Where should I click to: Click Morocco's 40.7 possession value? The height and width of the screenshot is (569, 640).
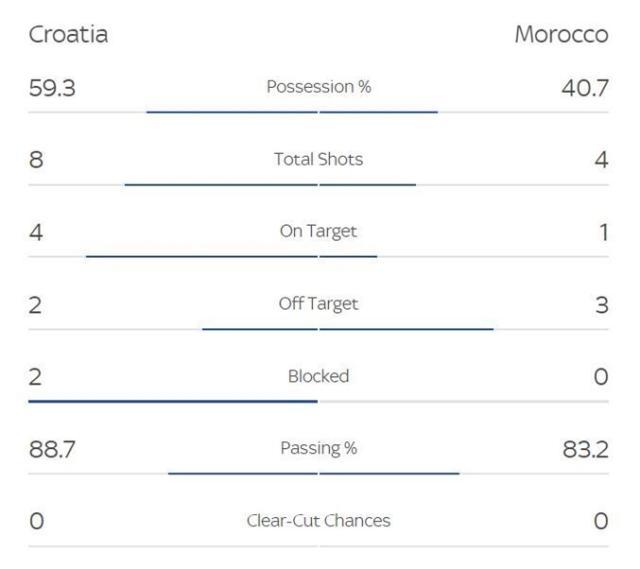click(x=585, y=88)
